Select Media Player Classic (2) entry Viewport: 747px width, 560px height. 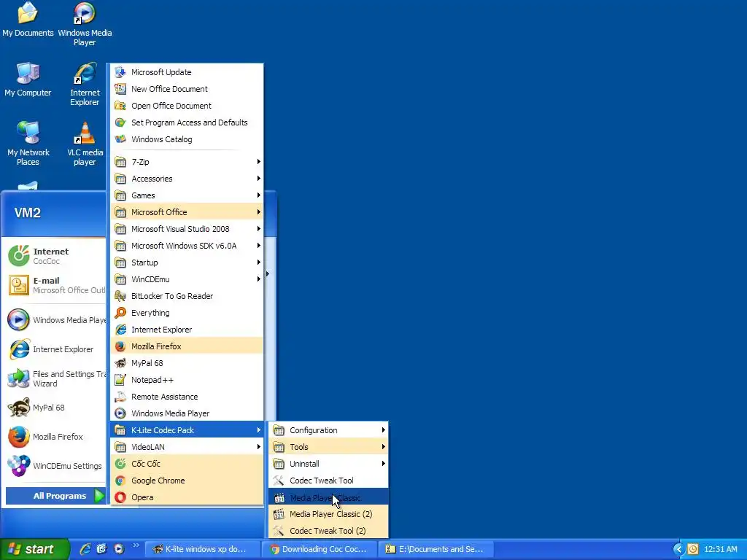click(328, 514)
